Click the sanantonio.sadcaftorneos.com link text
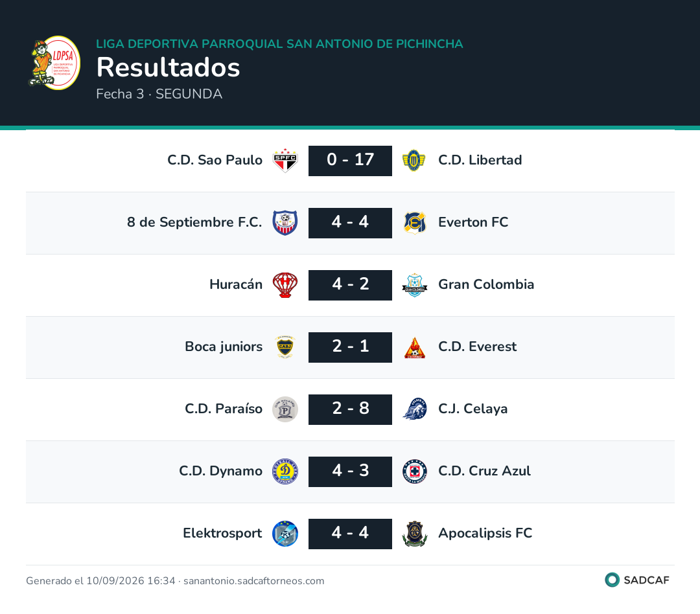 click(253, 580)
